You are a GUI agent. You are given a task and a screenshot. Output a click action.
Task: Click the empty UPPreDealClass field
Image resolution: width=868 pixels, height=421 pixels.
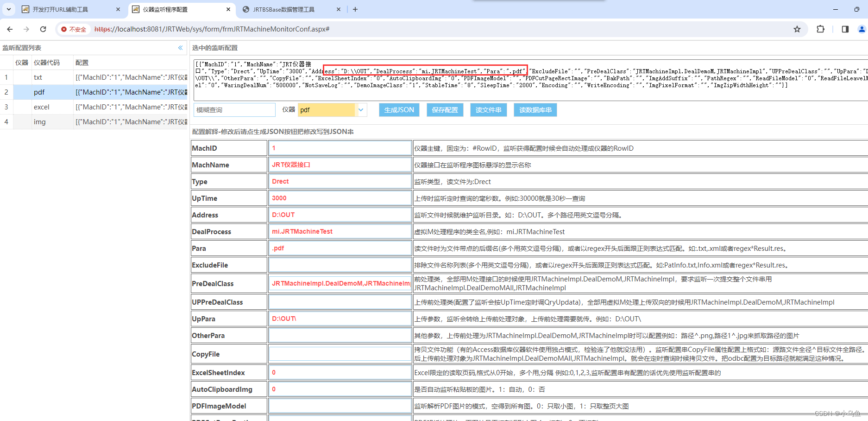pyautogui.click(x=340, y=302)
